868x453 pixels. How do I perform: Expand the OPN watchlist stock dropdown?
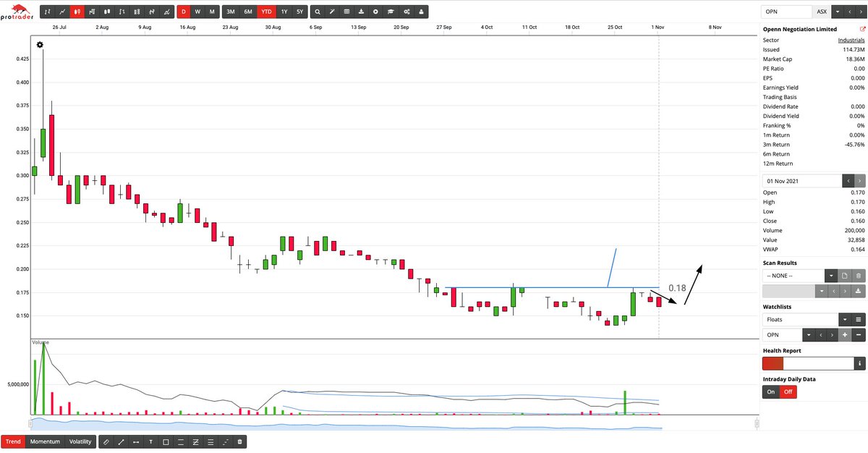(x=809, y=335)
